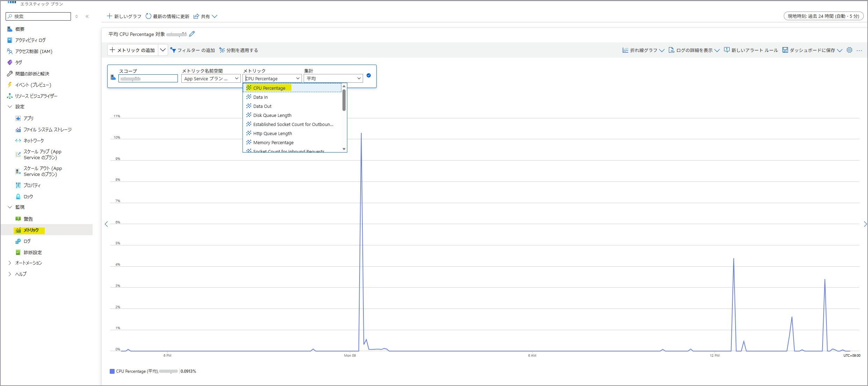
Task: Click CPU Percentage legend color swatch
Action: [112, 371]
